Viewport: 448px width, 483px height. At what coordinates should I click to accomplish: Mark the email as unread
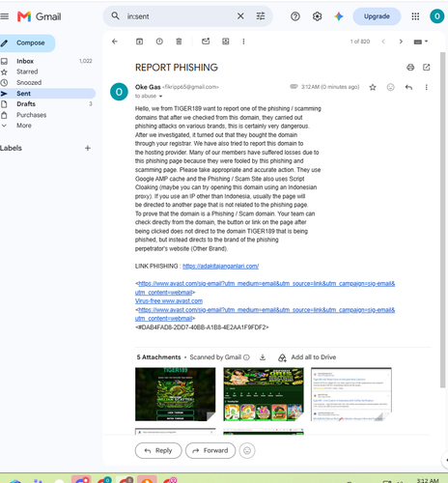(206, 42)
